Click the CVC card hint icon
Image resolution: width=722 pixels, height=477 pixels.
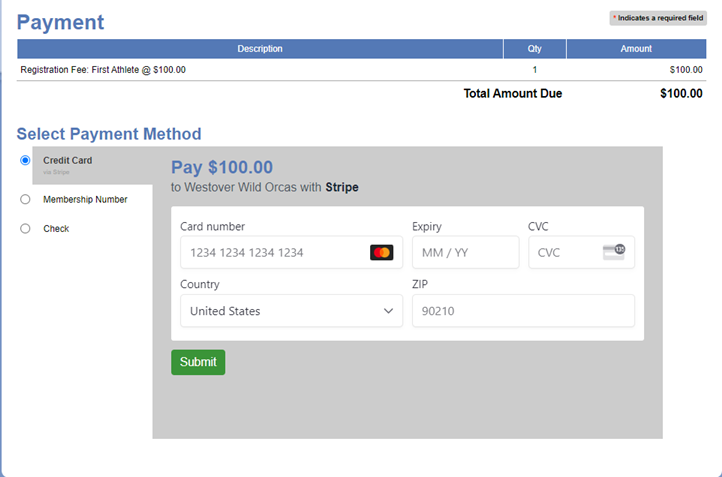[614, 252]
